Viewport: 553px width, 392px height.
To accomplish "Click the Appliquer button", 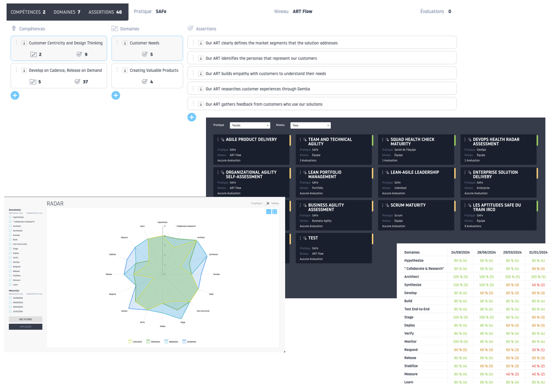I will click(26, 327).
